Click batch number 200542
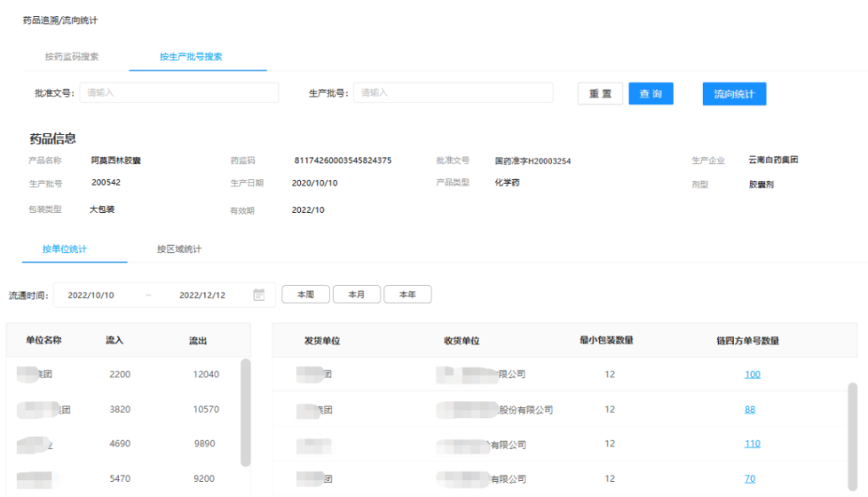868x497 pixels. tap(106, 182)
